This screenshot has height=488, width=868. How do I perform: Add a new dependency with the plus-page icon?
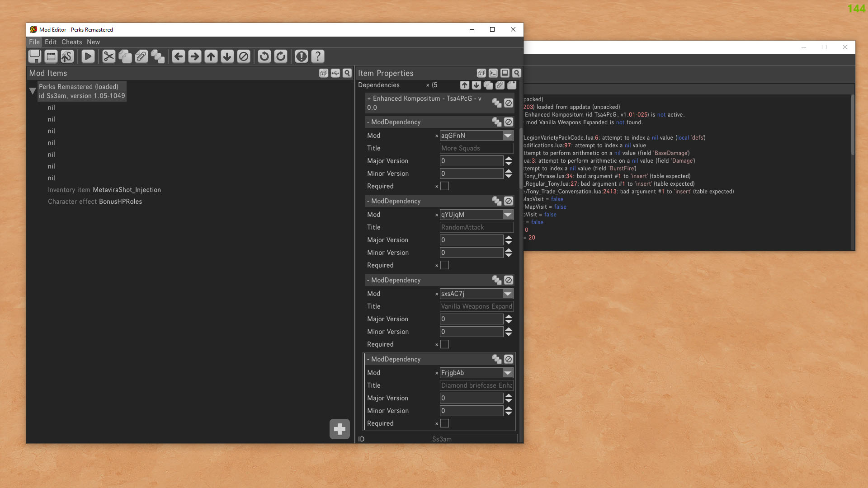512,85
